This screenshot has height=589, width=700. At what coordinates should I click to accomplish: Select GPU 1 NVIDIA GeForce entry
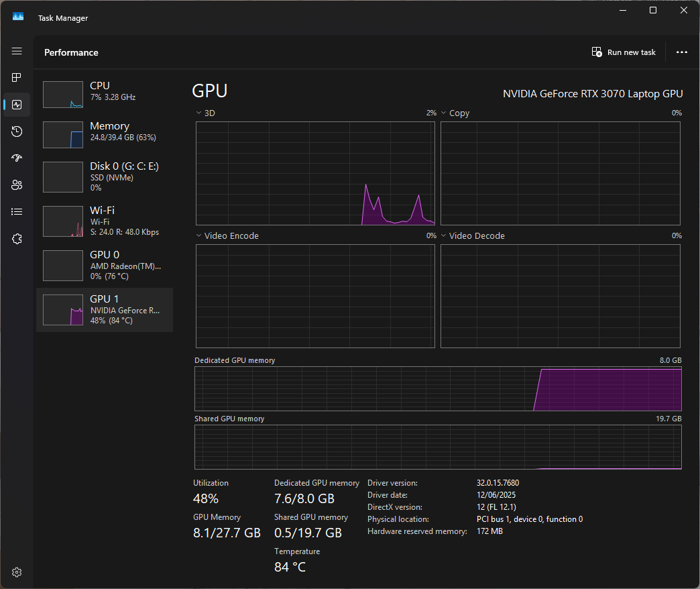tap(105, 309)
